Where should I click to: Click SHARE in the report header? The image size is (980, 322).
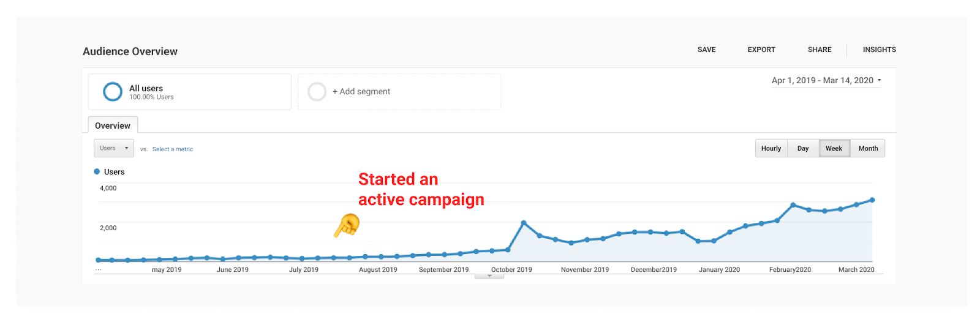(x=820, y=50)
